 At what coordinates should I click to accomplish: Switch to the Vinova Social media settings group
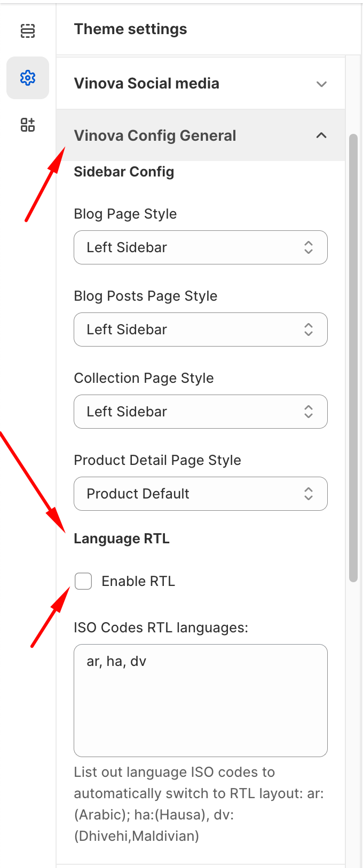147,84
